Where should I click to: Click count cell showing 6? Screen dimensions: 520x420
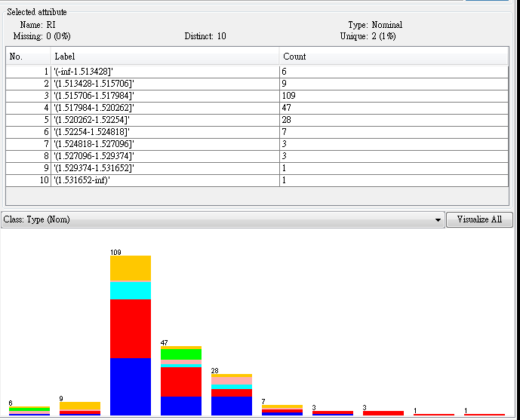point(394,72)
